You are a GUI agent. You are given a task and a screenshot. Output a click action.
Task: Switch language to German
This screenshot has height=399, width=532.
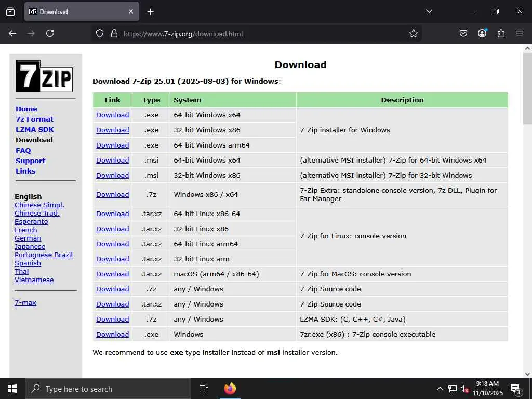pos(28,238)
